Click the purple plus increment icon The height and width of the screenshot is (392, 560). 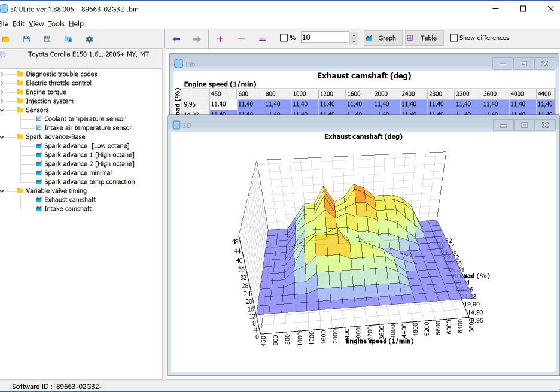(x=220, y=38)
